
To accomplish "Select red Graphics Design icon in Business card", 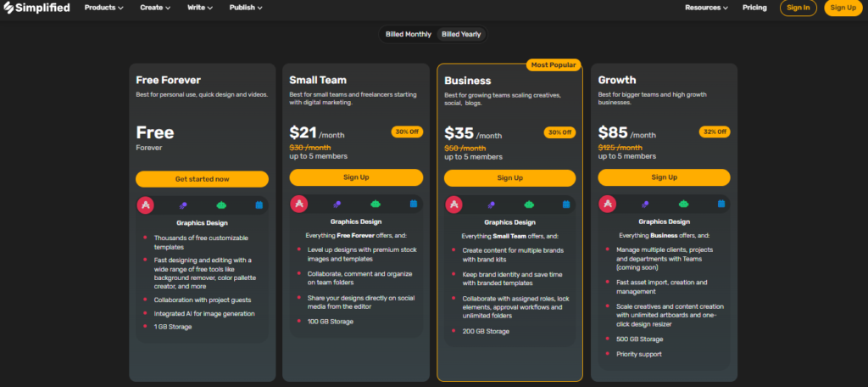I will 454,205.
